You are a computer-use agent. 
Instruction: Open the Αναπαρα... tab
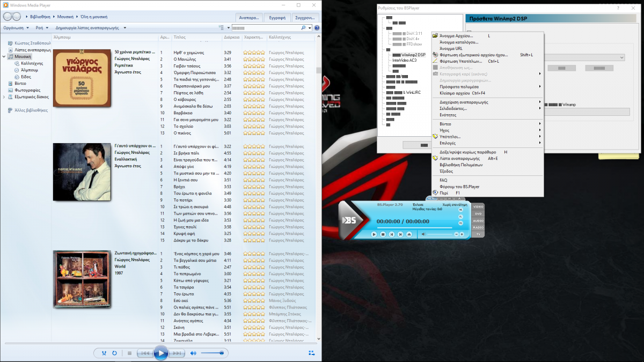250,17
